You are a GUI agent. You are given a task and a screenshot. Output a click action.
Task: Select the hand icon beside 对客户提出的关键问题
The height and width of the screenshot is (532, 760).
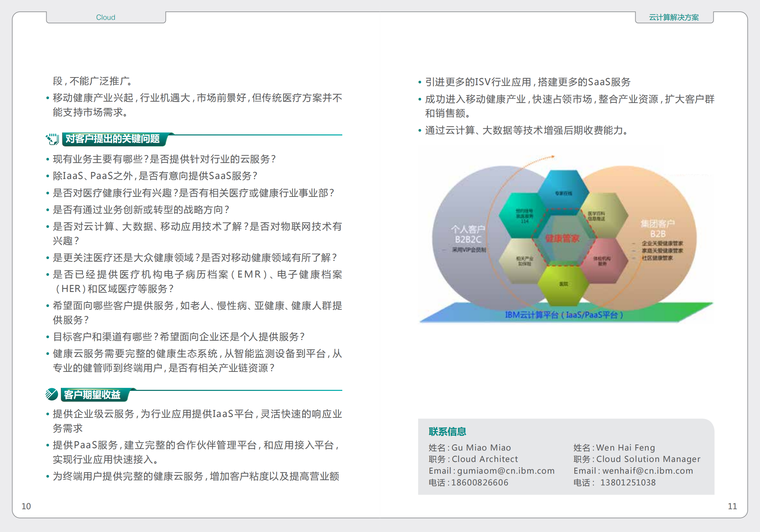pos(52,139)
